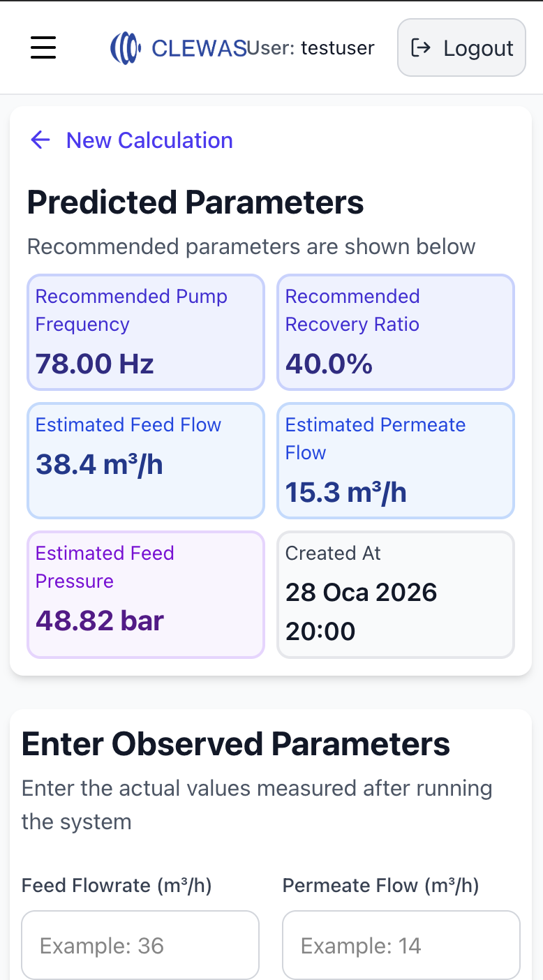The height and width of the screenshot is (980, 543).
Task: Click the Enter Observed Parameters heading
Action: tap(236, 744)
